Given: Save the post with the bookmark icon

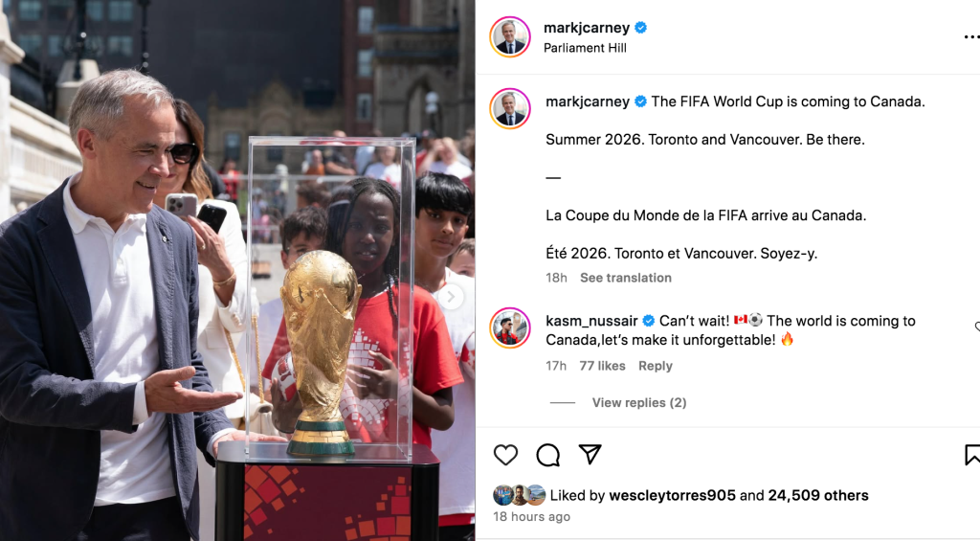Looking at the screenshot, I should tap(972, 455).
